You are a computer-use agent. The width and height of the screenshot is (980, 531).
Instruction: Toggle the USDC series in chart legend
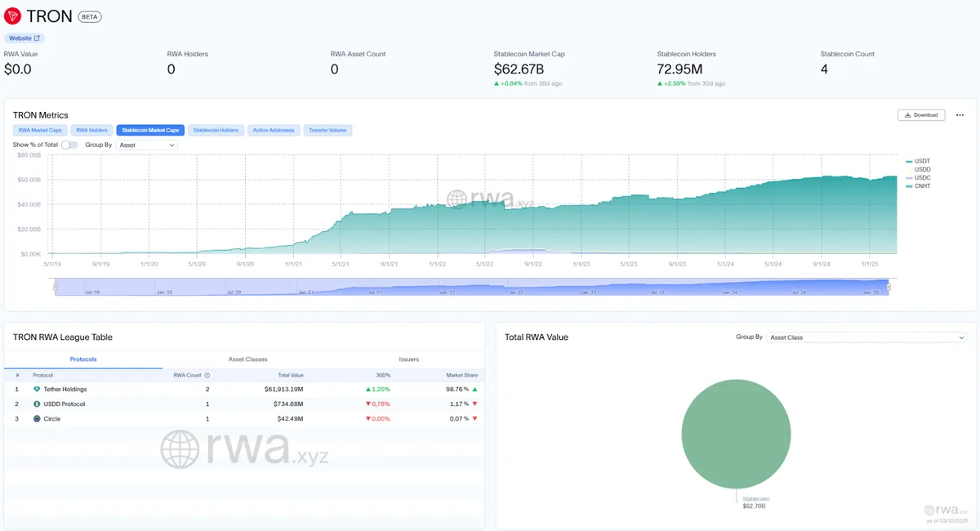point(922,178)
